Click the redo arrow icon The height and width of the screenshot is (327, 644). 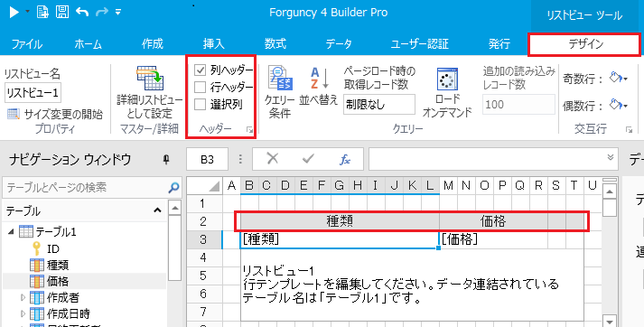pos(102,12)
